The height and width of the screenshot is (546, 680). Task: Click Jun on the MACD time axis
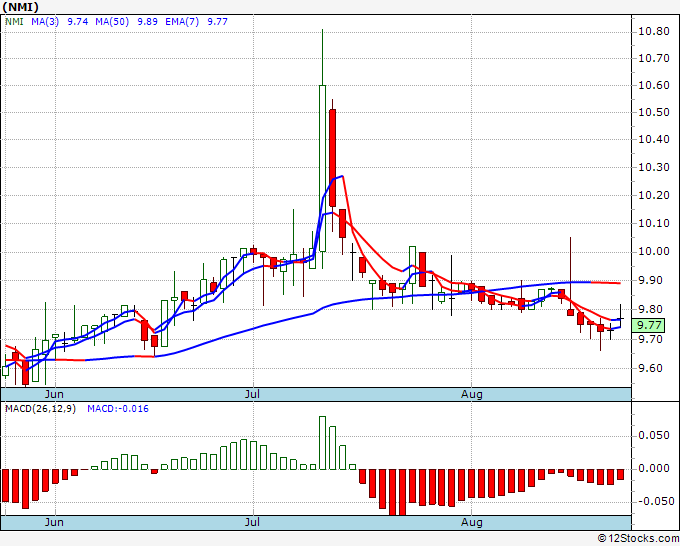54,522
